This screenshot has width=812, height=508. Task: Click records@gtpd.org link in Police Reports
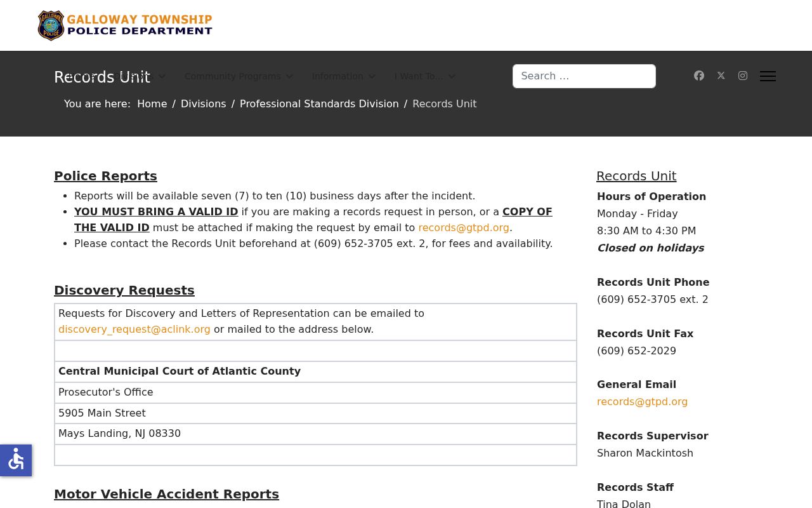(464, 227)
